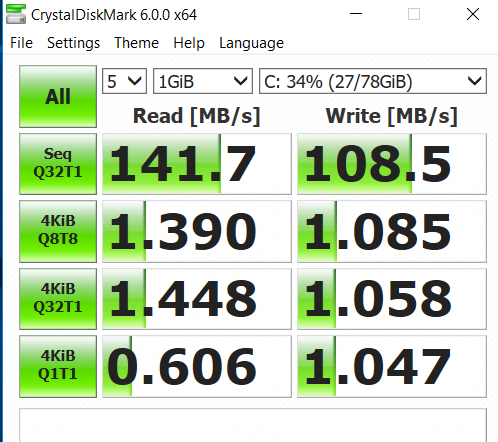498x442 pixels.
Task: Open the Help menu
Action: coord(189,43)
